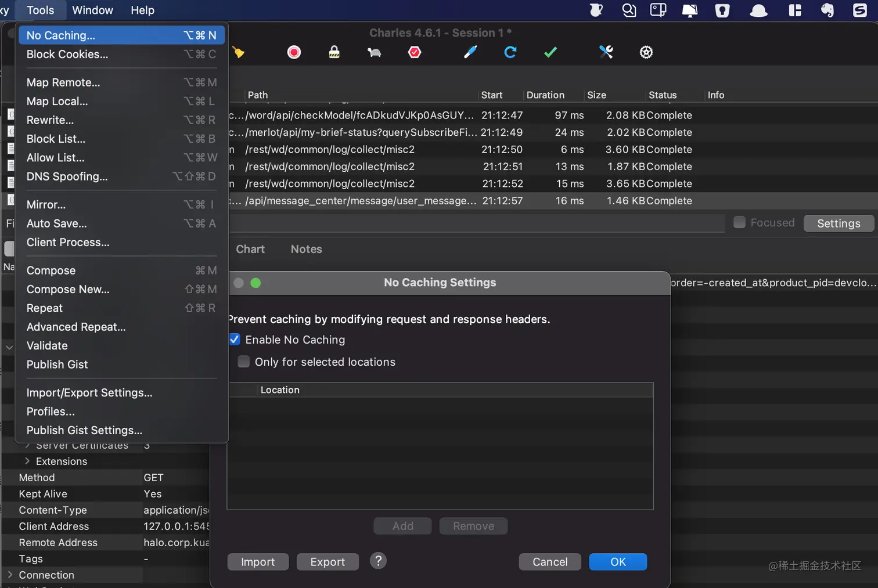
Task: Open the cloud icon in menu bar
Action: (x=758, y=10)
